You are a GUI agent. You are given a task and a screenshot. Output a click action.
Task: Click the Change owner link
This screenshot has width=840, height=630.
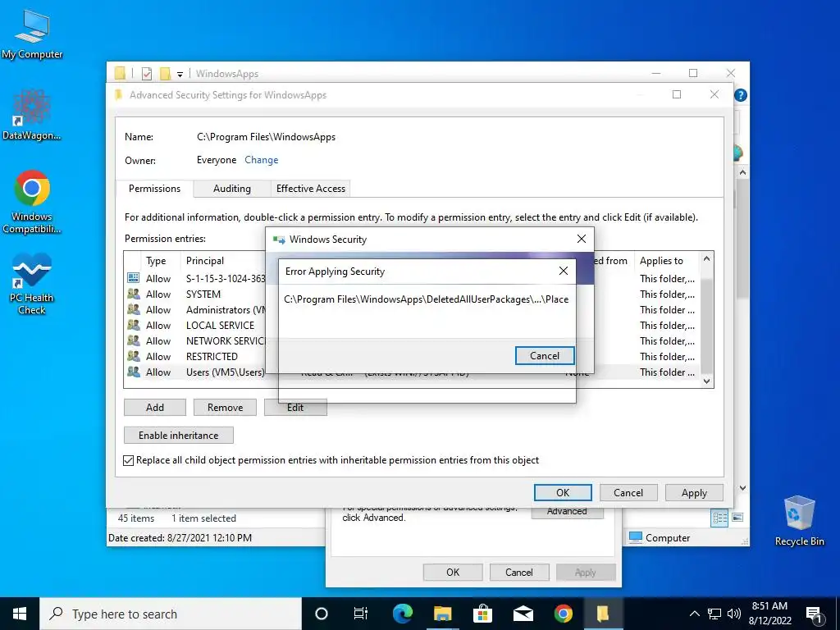262,160
